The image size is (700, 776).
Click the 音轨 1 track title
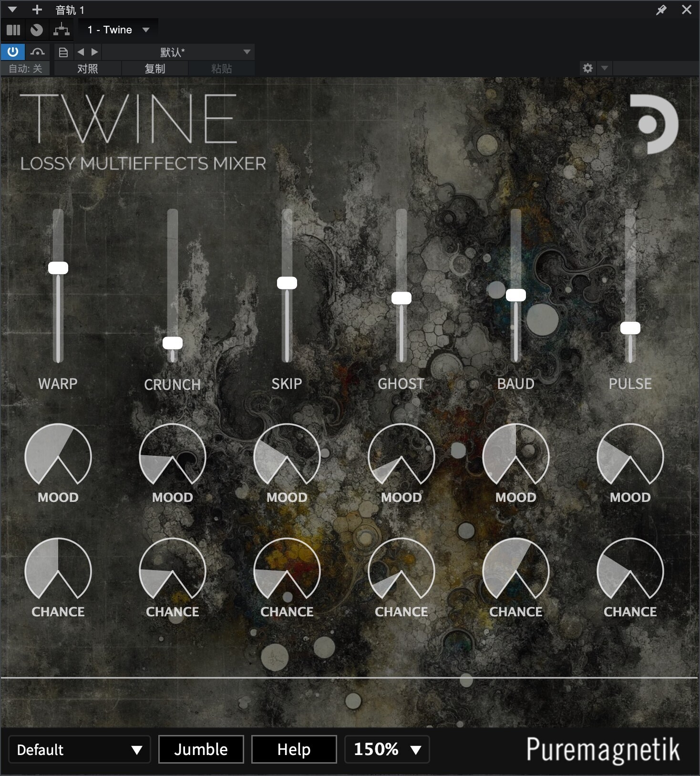[x=70, y=10]
